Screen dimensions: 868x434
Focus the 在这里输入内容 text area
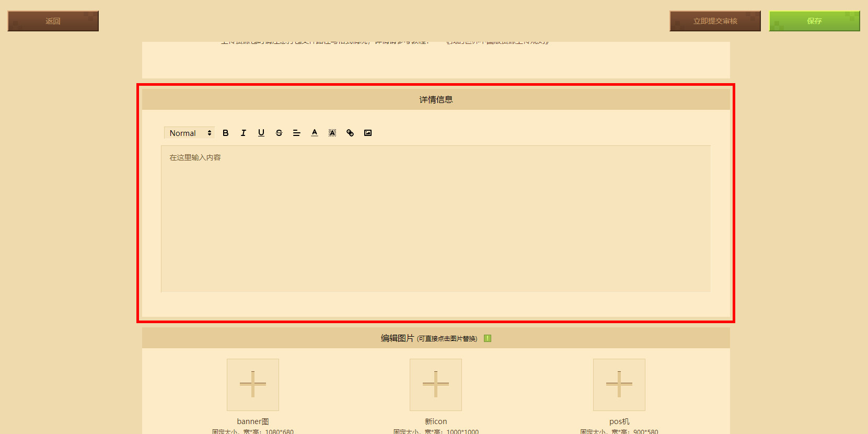click(436, 219)
